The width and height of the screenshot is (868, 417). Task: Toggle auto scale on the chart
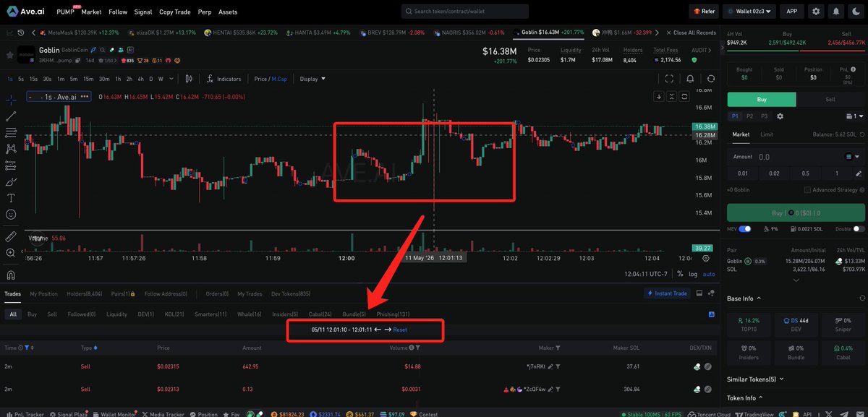point(709,274)
